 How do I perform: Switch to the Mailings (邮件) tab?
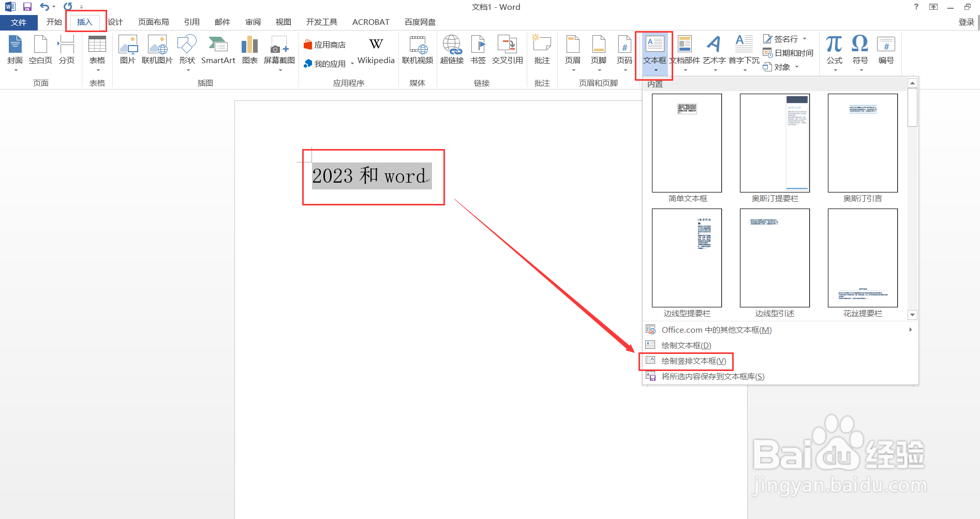(222, 22)
